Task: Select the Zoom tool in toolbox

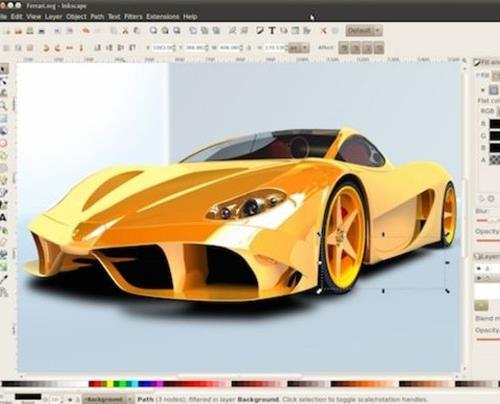Action: 4,106
